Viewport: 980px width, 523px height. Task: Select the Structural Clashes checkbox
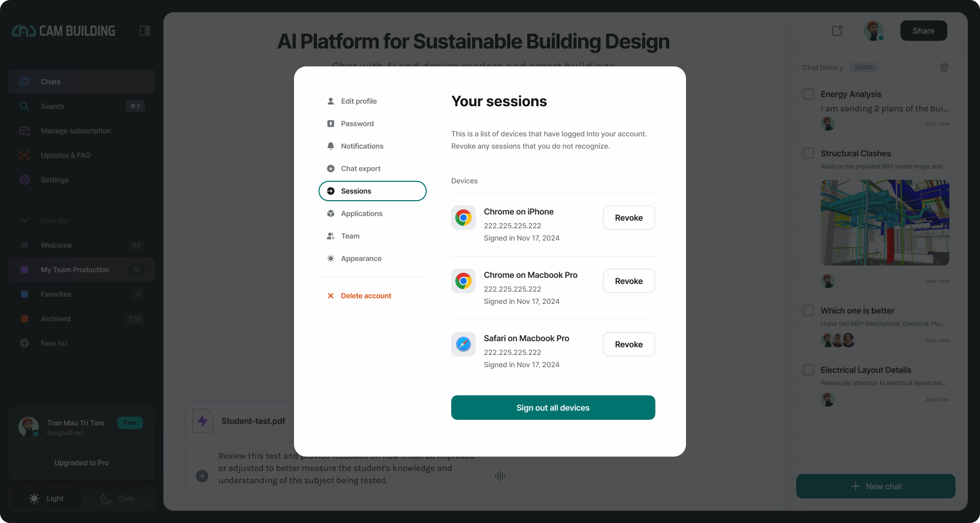pyautogui.click(x=808, y=153)
